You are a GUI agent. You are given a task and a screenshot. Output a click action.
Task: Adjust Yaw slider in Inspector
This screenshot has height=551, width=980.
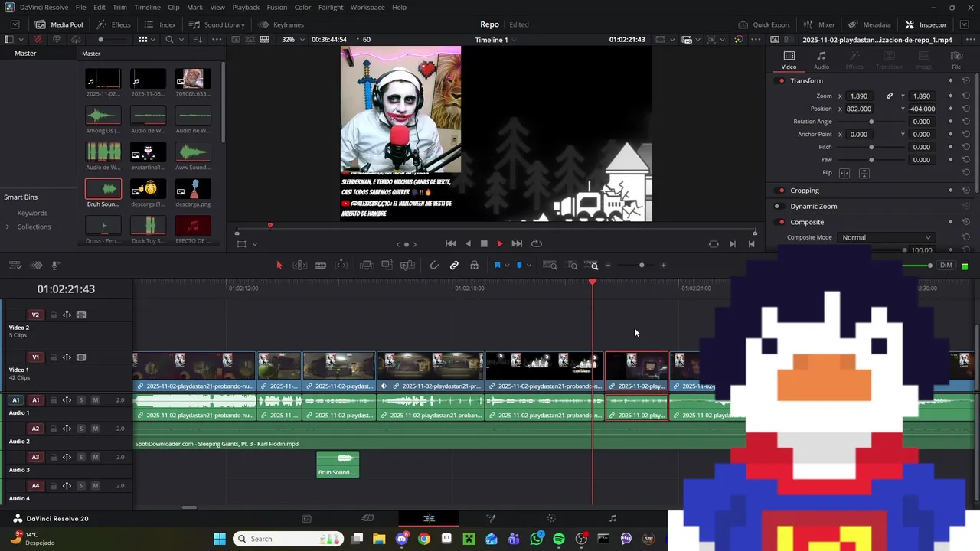[x=871, y=160]
